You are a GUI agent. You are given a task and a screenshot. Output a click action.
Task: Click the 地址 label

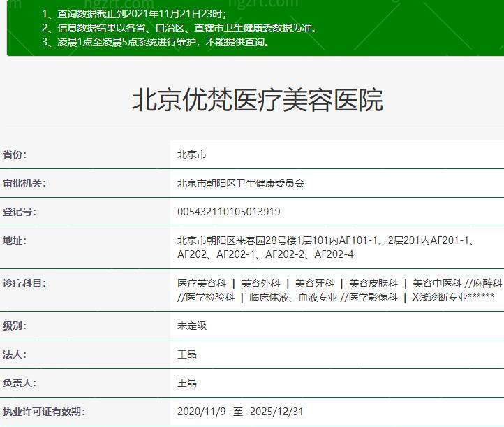(x=15, y=240)
